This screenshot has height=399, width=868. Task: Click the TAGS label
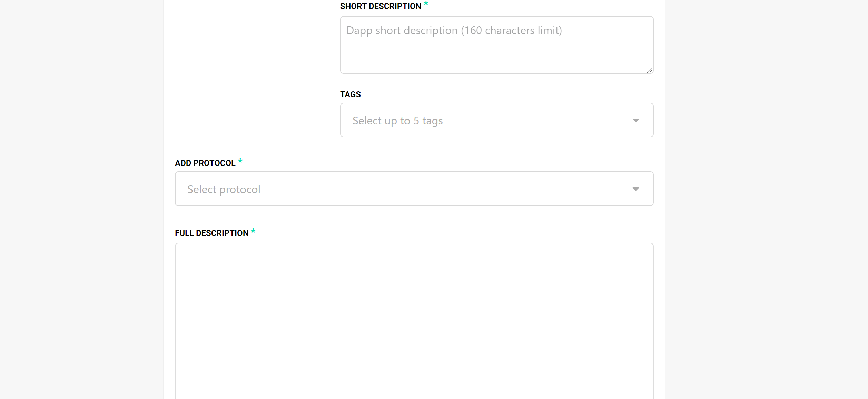pos(350,94)
